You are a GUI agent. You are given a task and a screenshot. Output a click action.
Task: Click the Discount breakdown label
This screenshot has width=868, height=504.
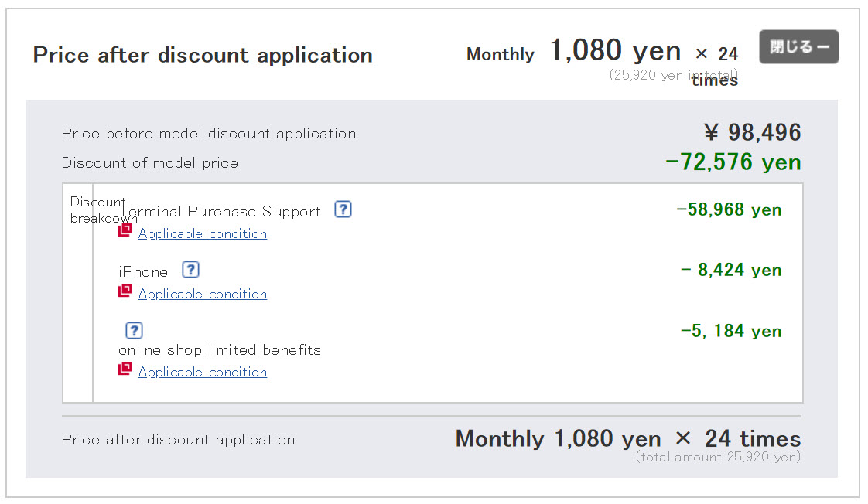click(97, 209)
